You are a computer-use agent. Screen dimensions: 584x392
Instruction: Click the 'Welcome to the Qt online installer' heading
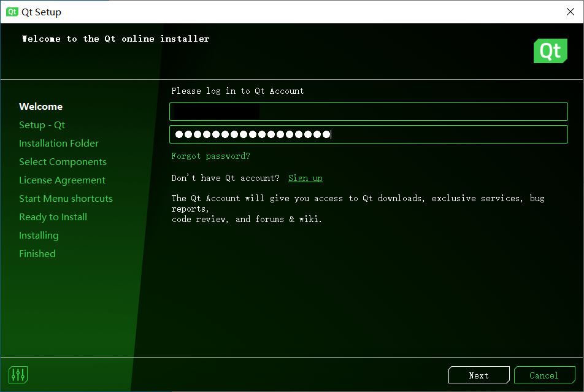[x=115, y=39]
